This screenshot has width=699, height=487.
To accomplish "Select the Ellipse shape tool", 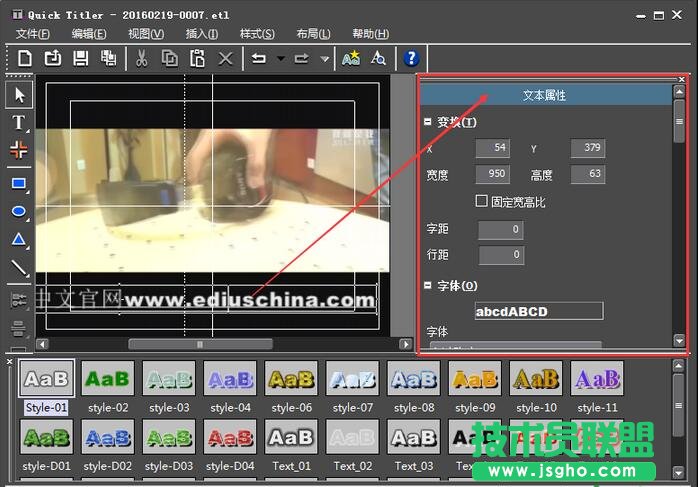I will coord(19,211).
